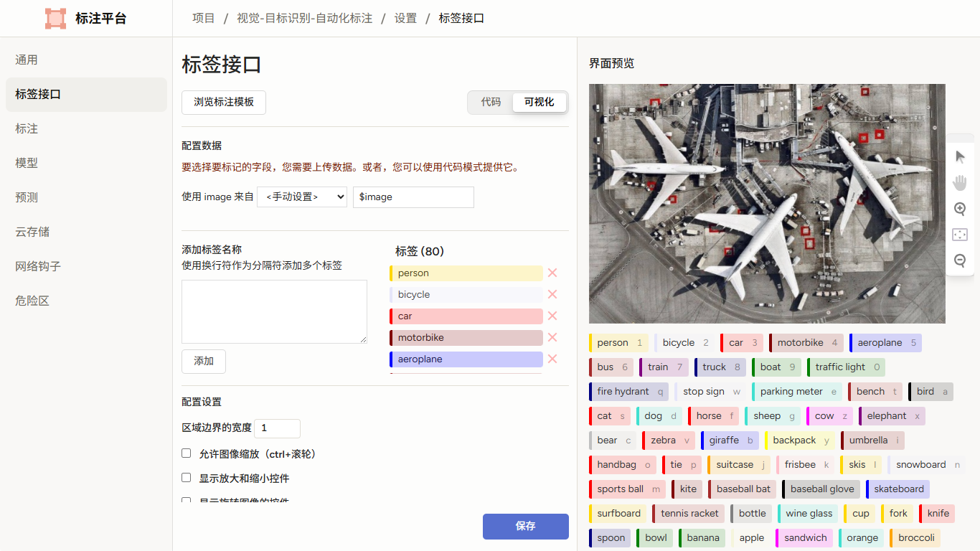Click the 标注平台 logo icon
The image size is (980, 551).
pyautogui.click(x=55, y=19)
